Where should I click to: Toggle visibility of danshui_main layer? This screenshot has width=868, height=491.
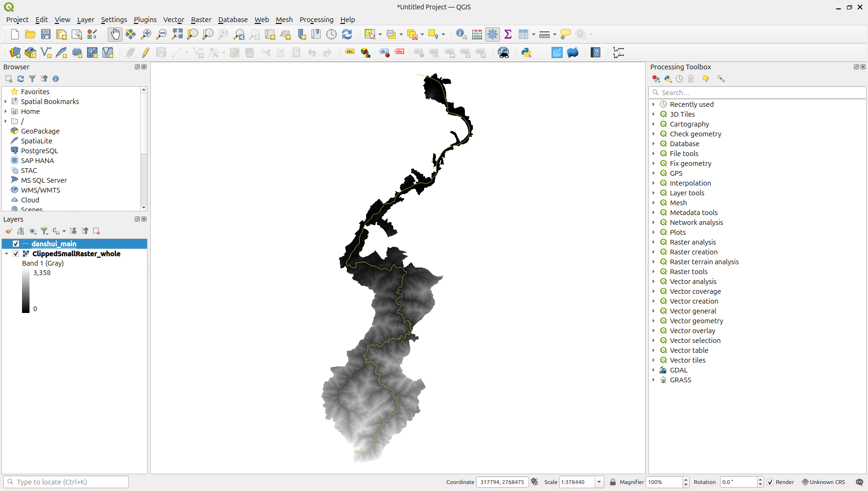pyautogui.click(x=16, y=244)
